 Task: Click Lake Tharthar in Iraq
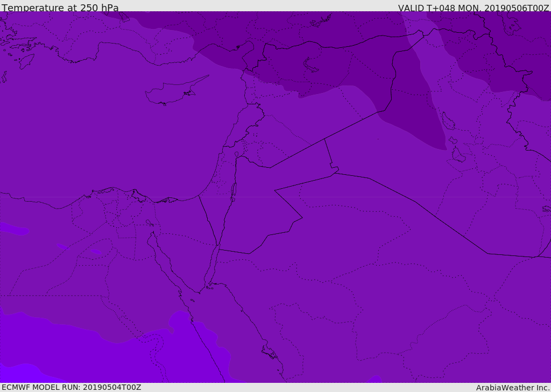(448, 121)
